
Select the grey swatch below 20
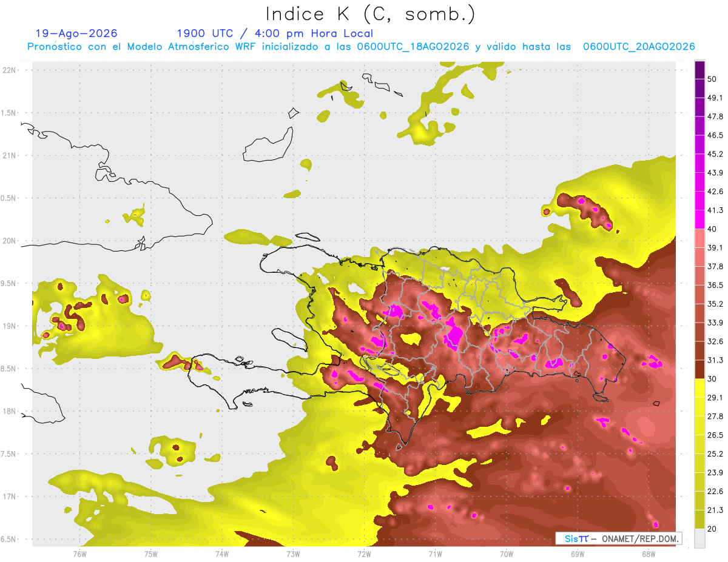(699, 538)
